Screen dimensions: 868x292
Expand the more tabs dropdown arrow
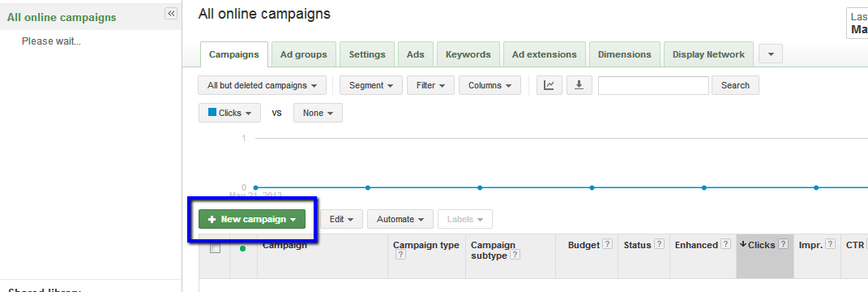[771, 54]
